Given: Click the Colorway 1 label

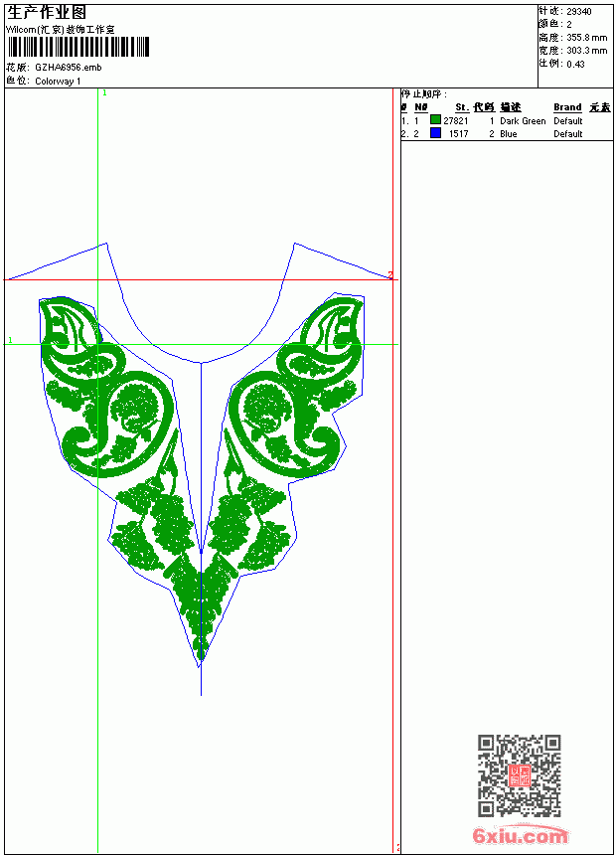Looking at the screenshot, I should [58, 82].
